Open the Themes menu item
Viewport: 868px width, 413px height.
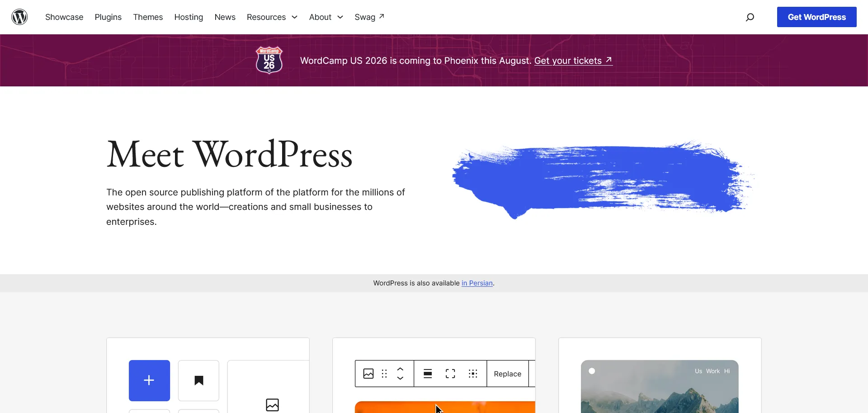(148, 17)
